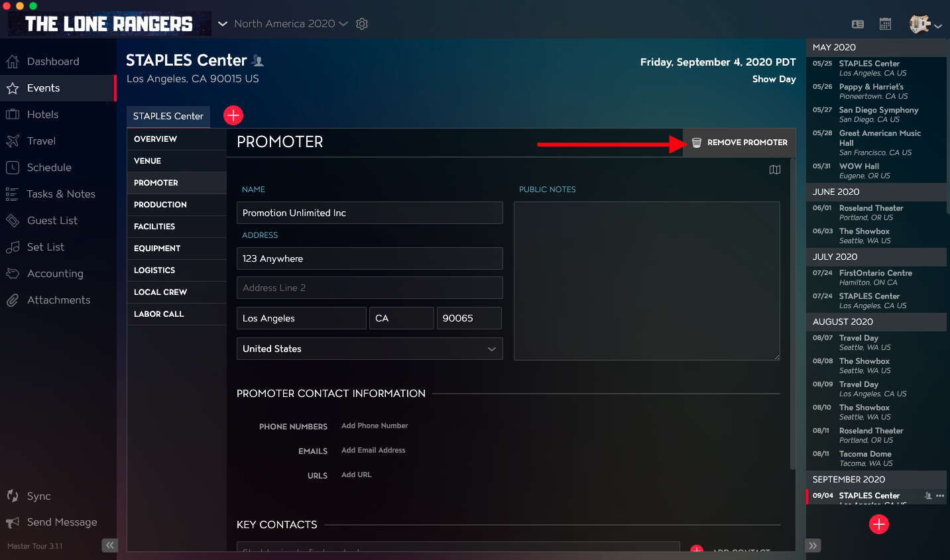Click the Set List music icon
Viewport: 950px width, 560px height.
tap(12, 247)
